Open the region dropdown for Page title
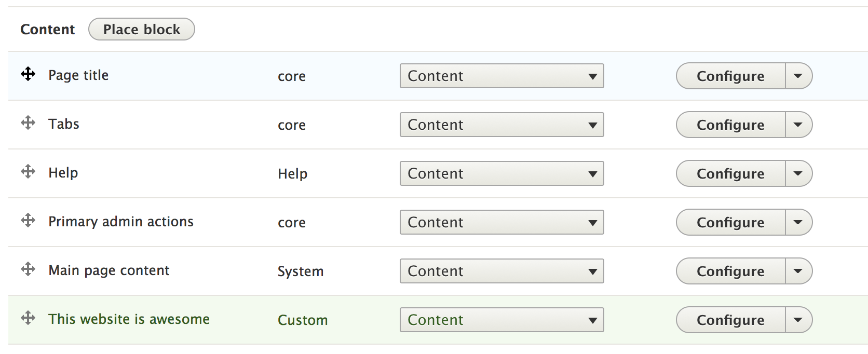The height and width of the screenshot is (354, 868). pos(501,76)
